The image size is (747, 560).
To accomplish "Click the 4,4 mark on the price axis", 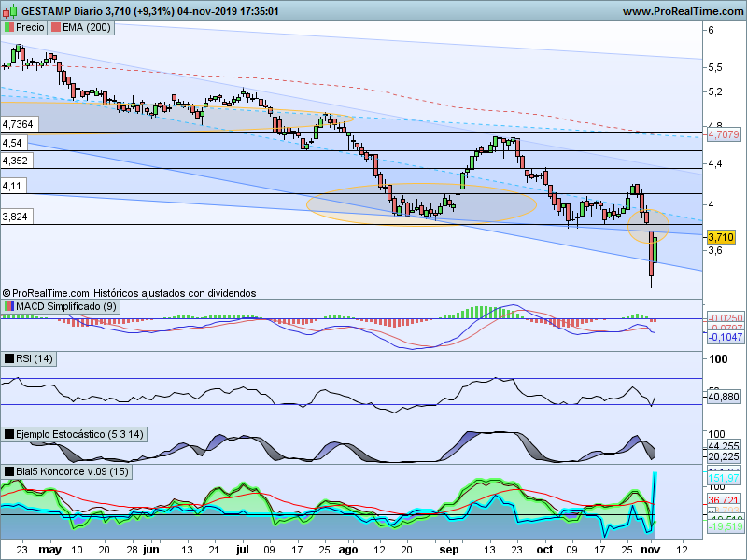I will coord(715,164).
